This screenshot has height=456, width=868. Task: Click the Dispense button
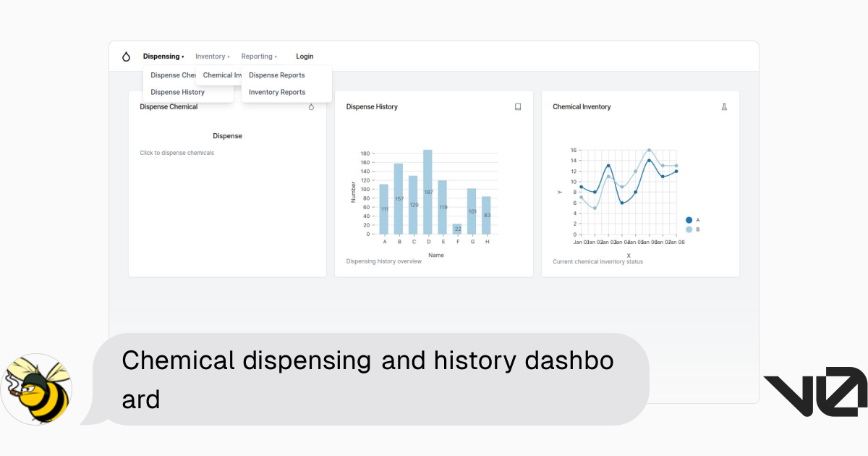pyautogui.click(x=227, y=136)
